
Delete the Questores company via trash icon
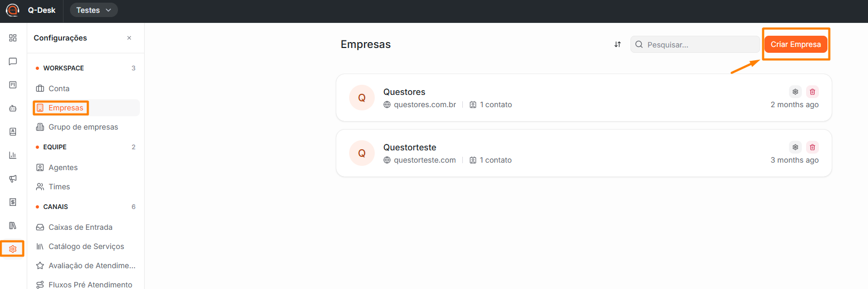click(x=812, y=92)
